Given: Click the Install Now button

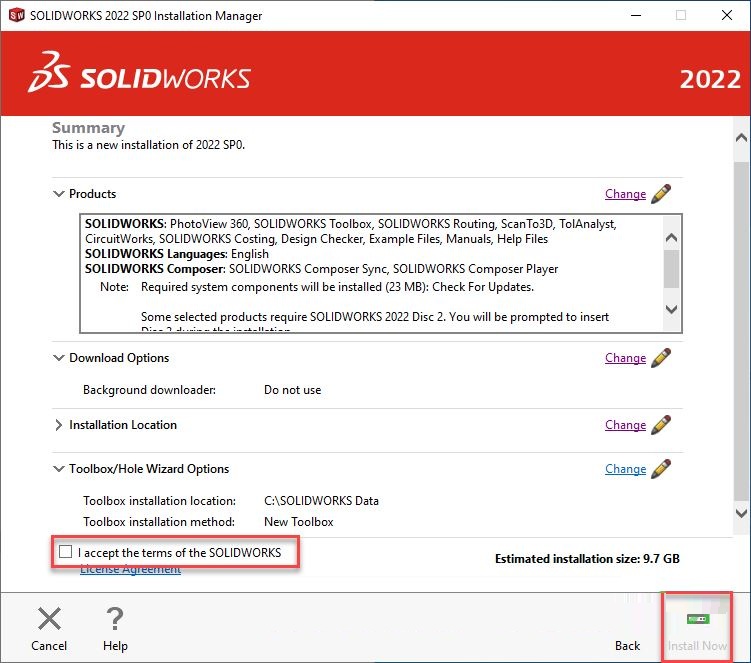Looking at the screenshot, I should pyautogui.click(x=697, y=630).
